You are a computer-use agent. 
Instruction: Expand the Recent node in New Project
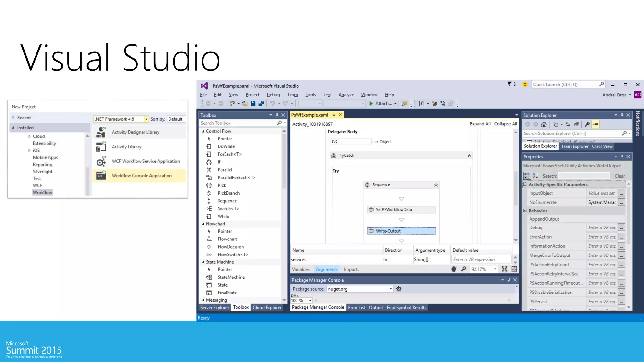point(14,118)
